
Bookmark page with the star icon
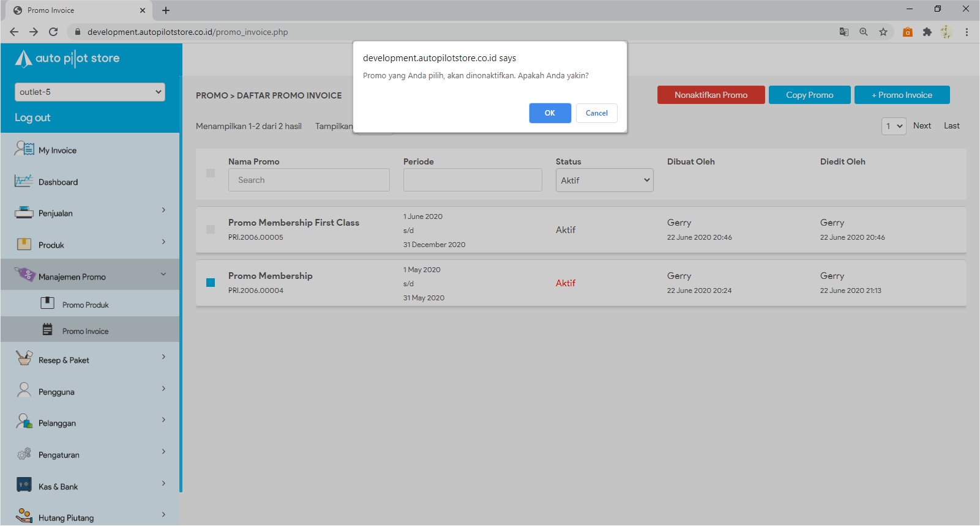point(883,32)
